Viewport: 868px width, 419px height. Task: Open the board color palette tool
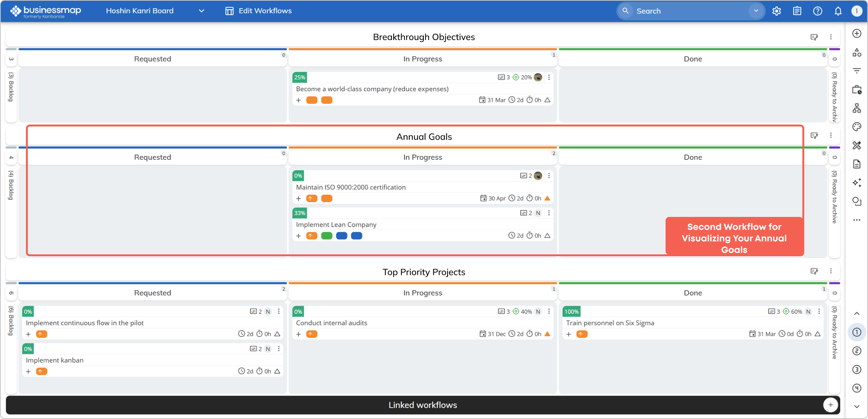(x=857, y=126)
